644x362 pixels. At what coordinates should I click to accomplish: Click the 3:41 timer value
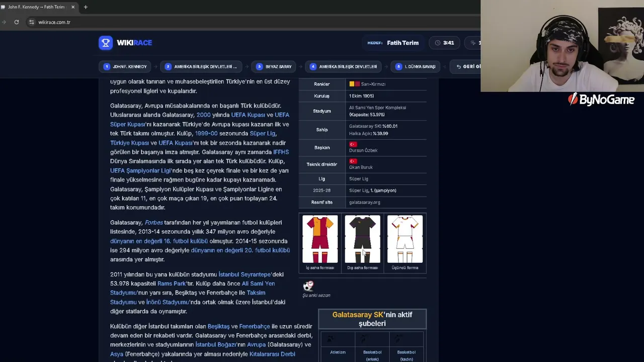(x=448, y=43)
